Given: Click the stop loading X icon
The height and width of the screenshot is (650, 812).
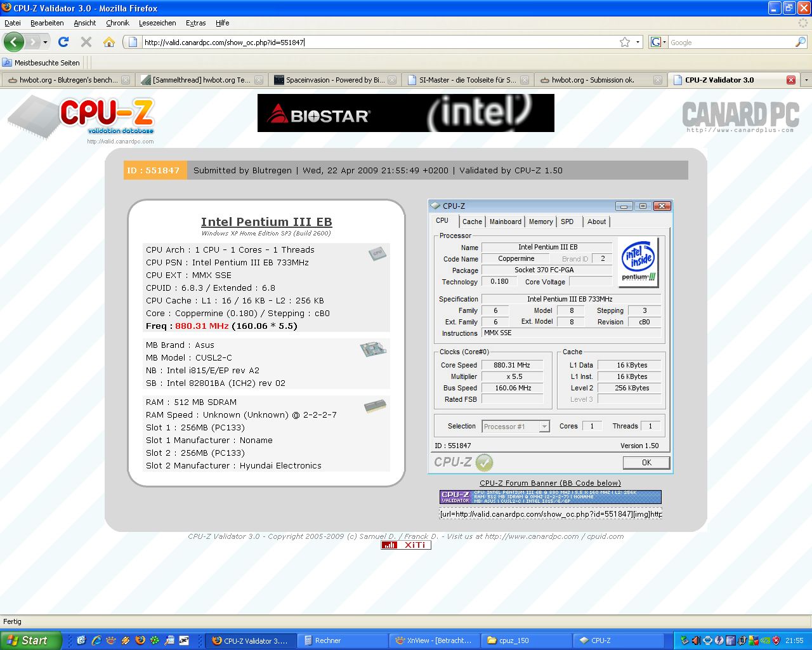Looking at the screenshot, I should [x=86, y=42].
